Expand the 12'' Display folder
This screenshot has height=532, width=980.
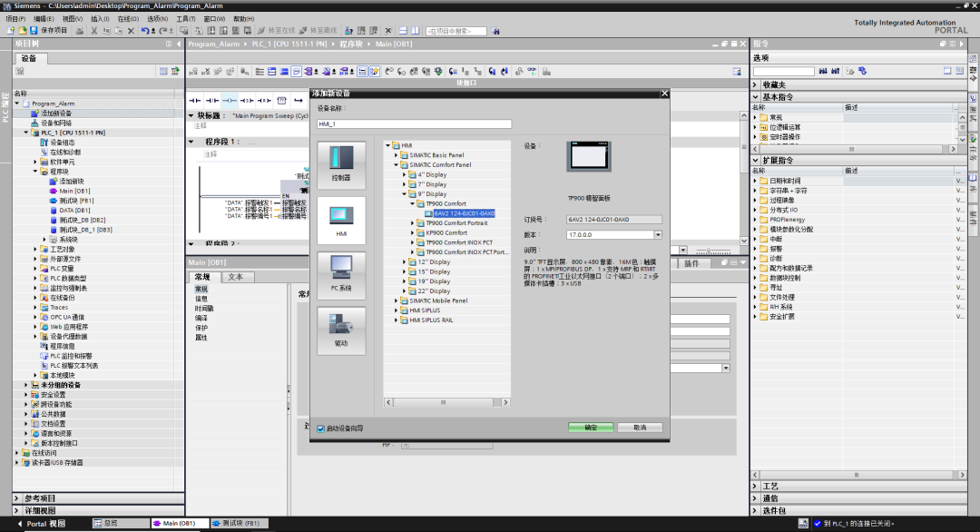(405, 262)
